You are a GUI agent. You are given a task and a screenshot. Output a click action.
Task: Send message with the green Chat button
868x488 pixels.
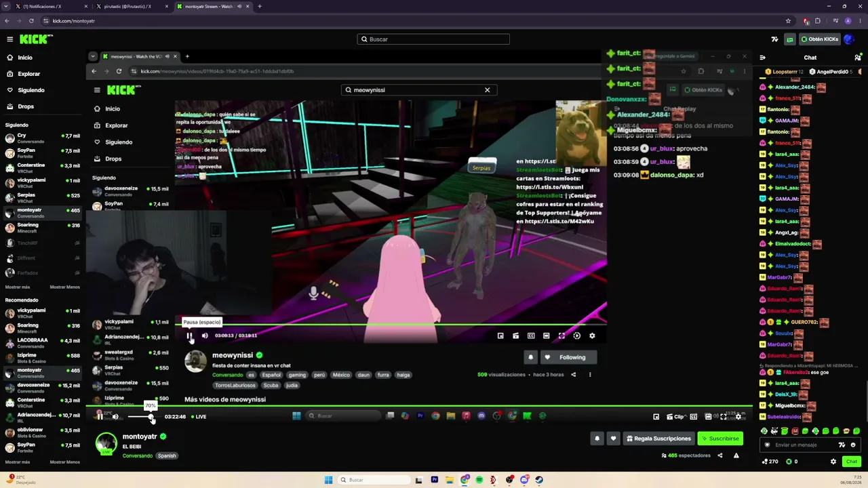point(852,462)
